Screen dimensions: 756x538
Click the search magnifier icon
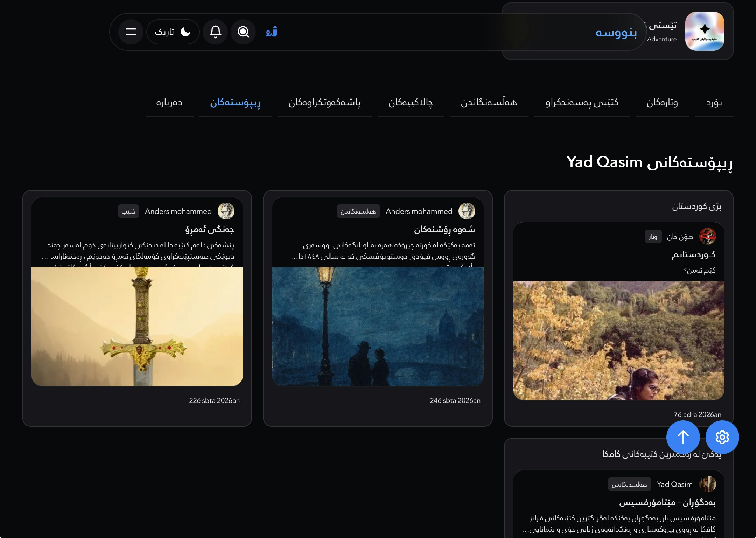coord(243,32)
